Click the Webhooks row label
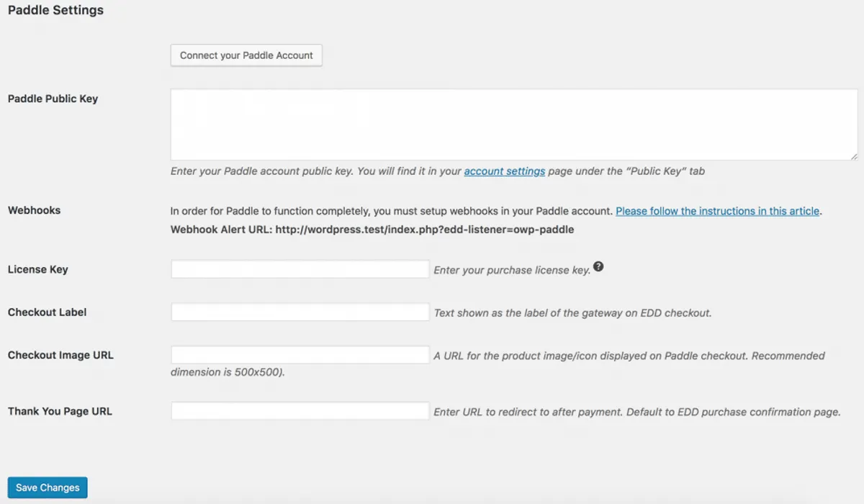This screenshot has width=864, height=504. point(34,210)
